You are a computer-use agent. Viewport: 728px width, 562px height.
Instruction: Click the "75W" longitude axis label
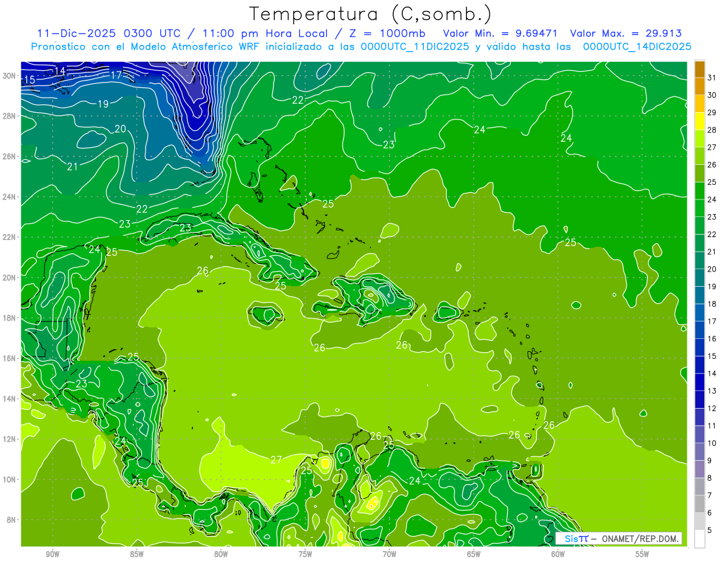coord(305,554)
